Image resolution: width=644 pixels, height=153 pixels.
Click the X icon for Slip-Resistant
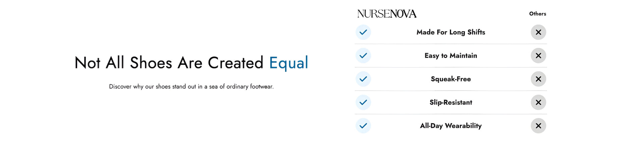(x=538, y=102)
